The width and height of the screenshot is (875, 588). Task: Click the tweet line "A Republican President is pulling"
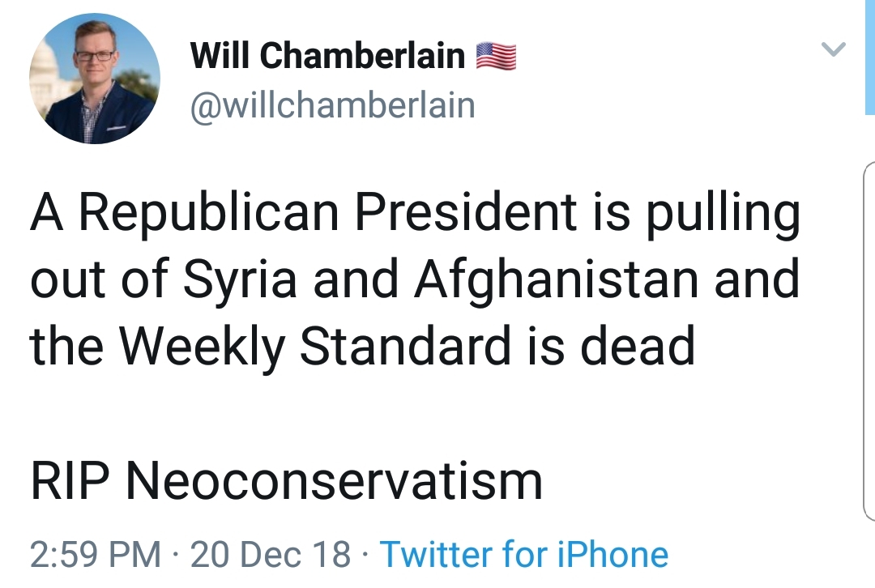[415, 212]
